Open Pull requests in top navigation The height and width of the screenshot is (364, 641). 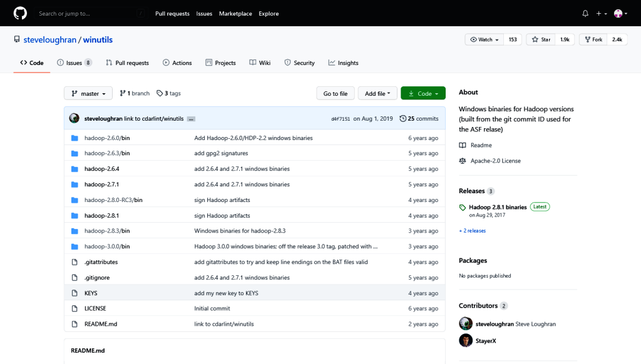click(x=172, y=14)
